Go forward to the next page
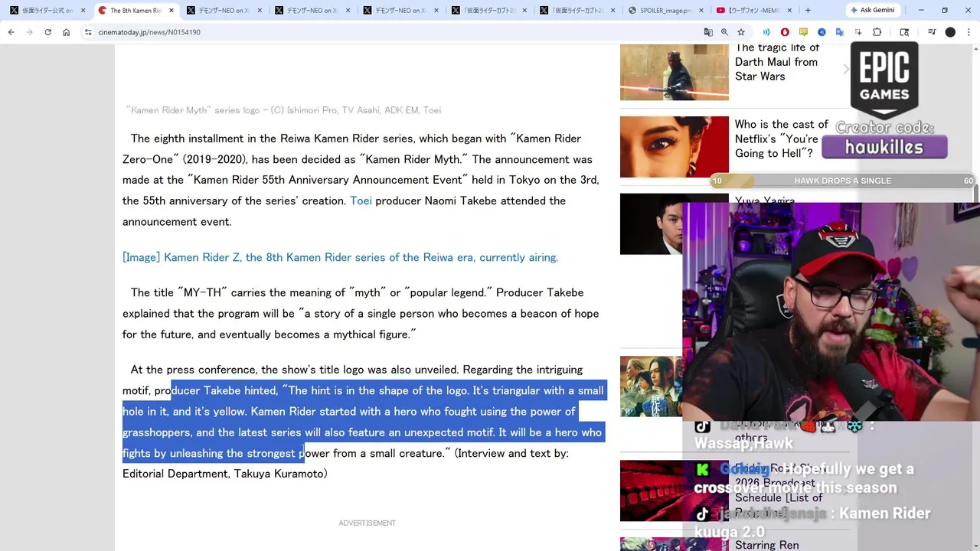Viewport: 980px width, 551px height. coord(29,32)
